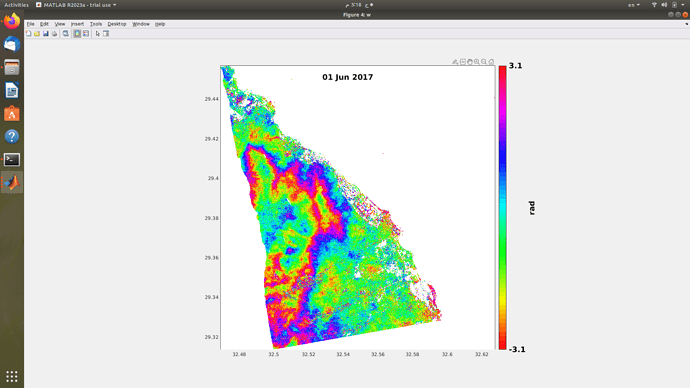Open the Tools menu
The image size is (690, 388).
[x=96, y=24]
